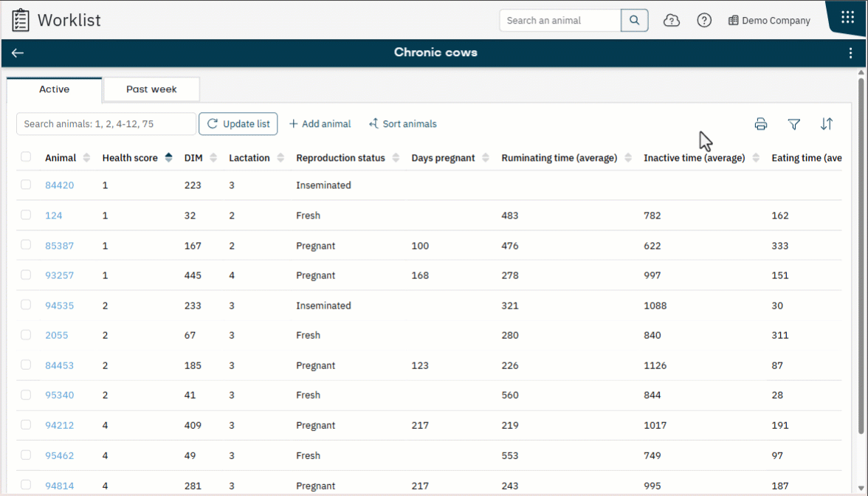Click the Search animals filter field
This screenshot has width=868, height=496.
click(x=106, y=124)
